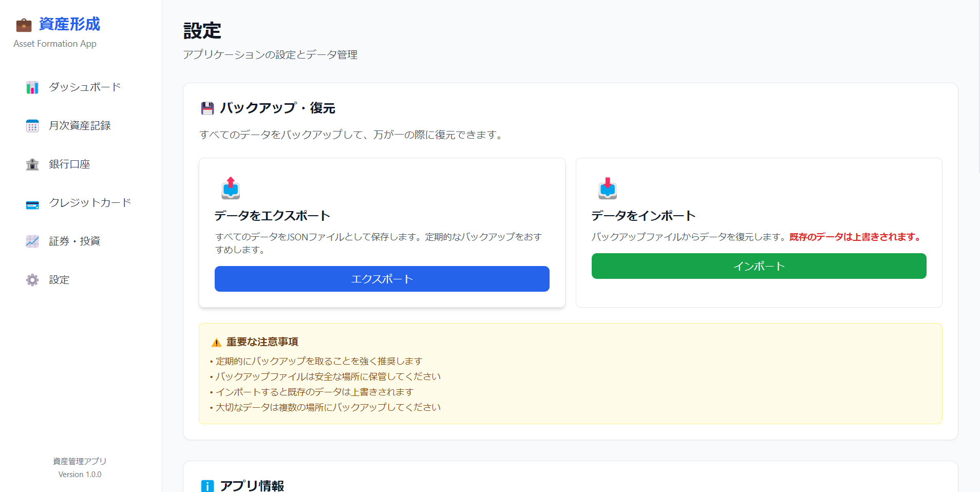Click the warning triangle on 重要な注意事項
Image resolution: width=980 pixels, height=492 pixels.
[216, 341]
